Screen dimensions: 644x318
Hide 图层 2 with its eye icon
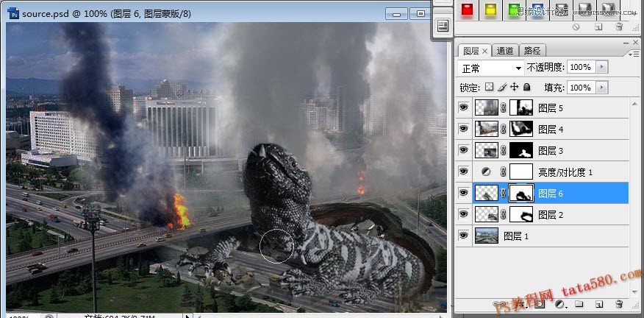(x=464, y=214)
